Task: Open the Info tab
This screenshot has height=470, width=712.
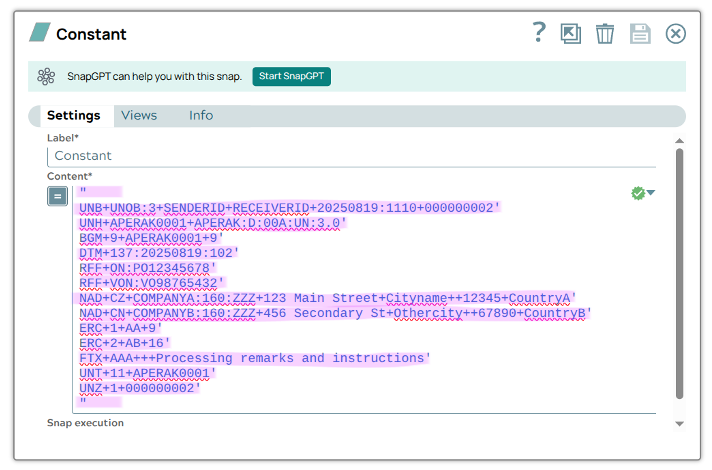Action: pyautogui.click(x=201, y=116)
